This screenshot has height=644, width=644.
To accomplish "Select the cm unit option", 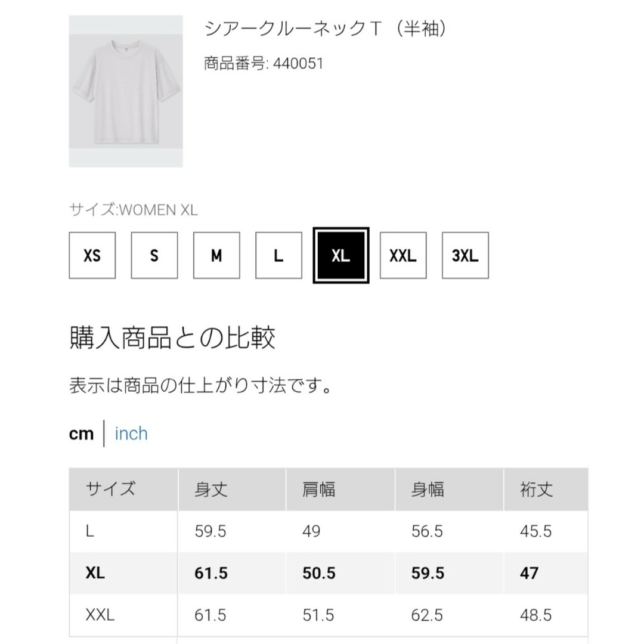I will coord(81,434).
